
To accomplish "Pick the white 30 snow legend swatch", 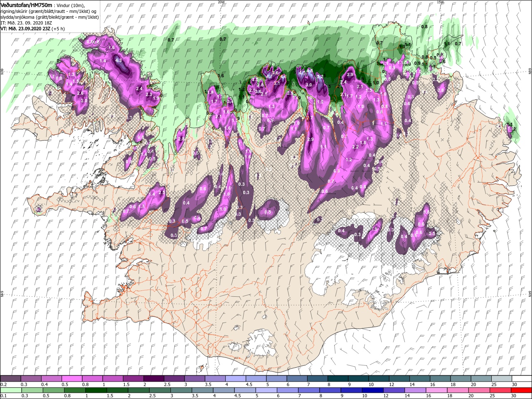I will coord(522,378).
